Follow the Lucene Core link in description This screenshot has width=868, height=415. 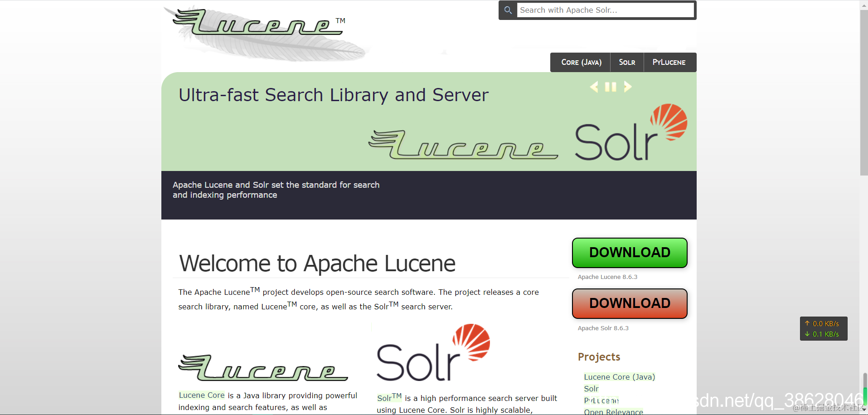point(202,395)
